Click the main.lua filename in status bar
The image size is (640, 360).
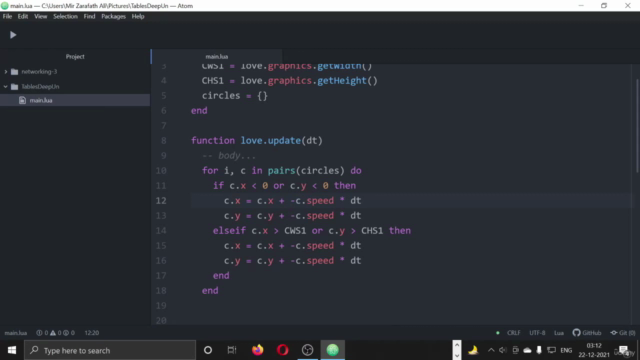[16, 333]
